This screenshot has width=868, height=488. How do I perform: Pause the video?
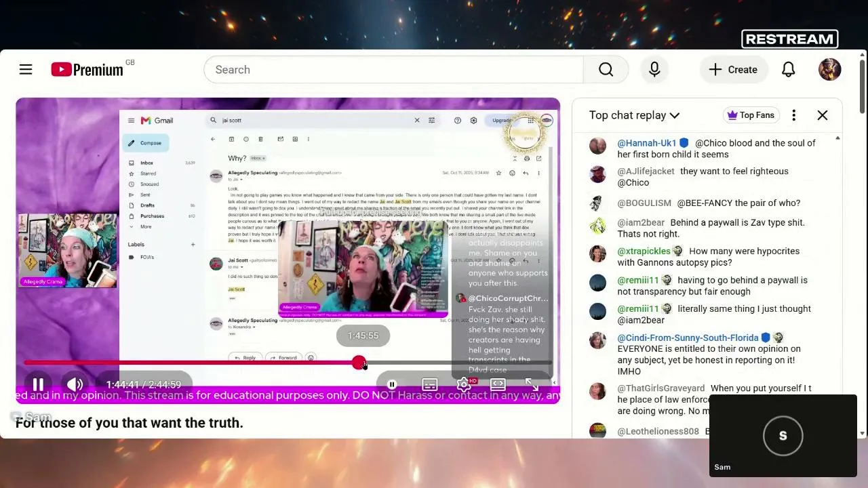pos(38,384)
